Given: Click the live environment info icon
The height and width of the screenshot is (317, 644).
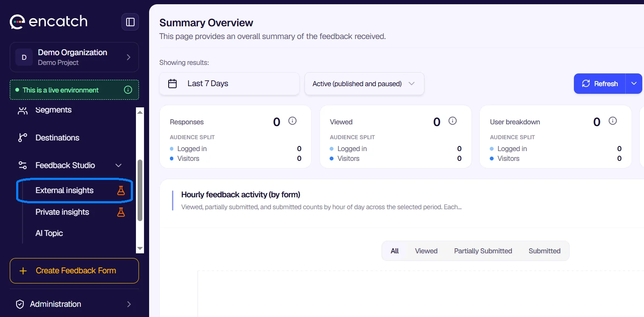Looking at the screenshot, I should (128, 90).
